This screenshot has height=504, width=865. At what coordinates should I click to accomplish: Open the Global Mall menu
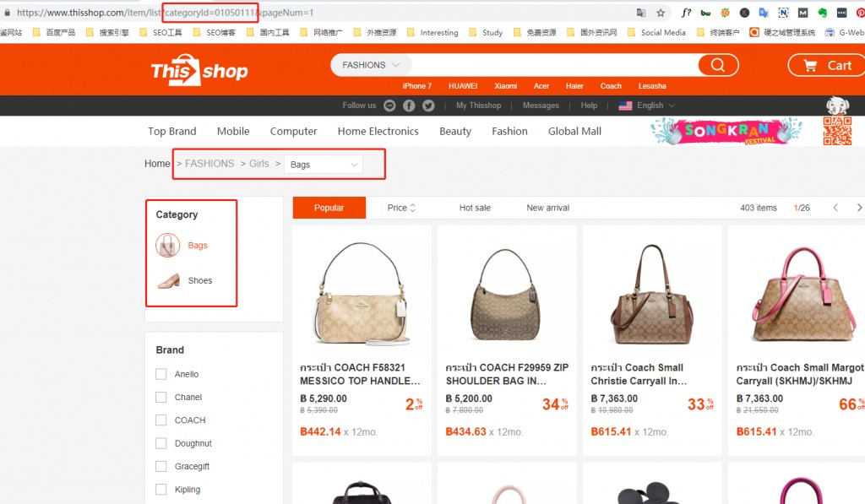[574, 131]
